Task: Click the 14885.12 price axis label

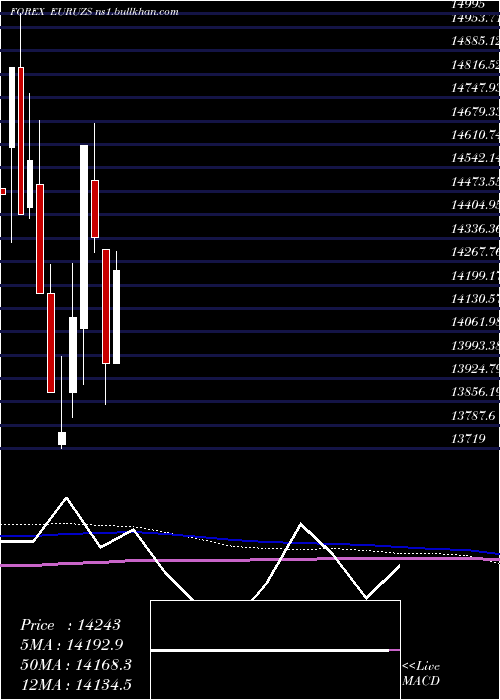Action: [x=475, y=42]
